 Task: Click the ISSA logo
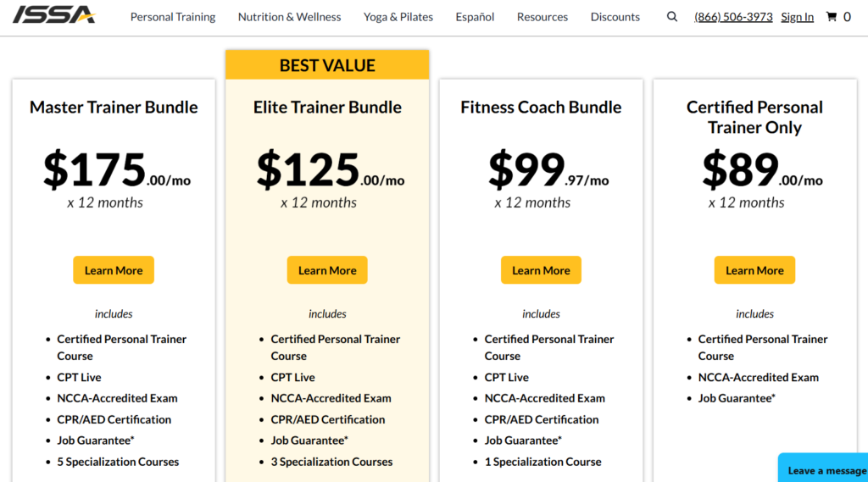[54, 16]
